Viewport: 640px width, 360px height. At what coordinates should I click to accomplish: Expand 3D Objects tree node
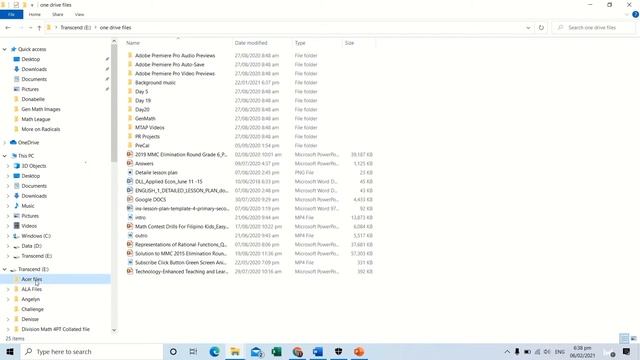click(8, 166)
